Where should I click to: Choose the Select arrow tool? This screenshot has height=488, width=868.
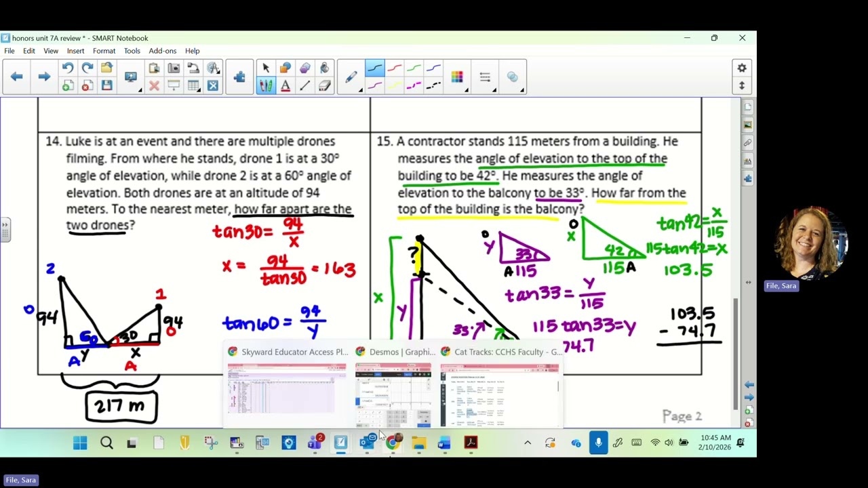266,68
